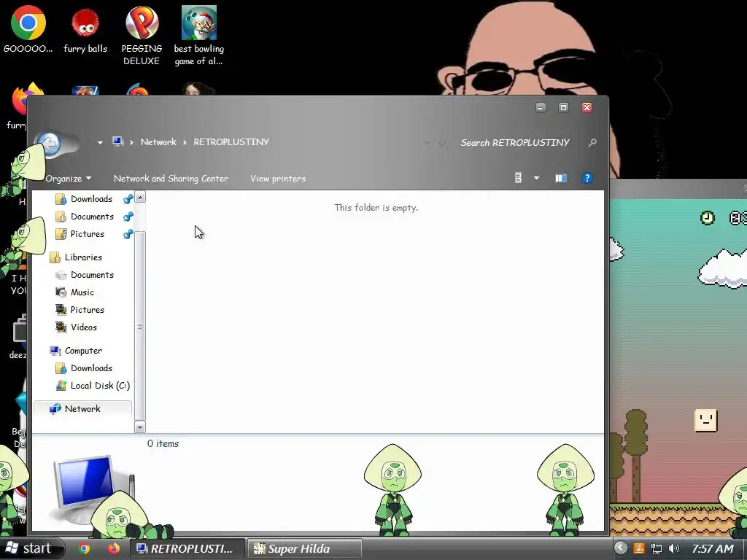The image size is (747, 560).
Task: Click the Start button
Action: pos(31,548)
